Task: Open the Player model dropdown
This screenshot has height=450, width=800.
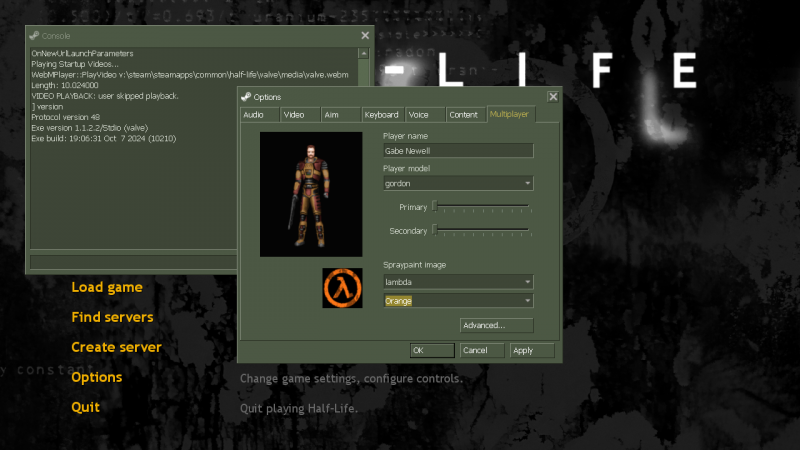Action: (458, 183)
